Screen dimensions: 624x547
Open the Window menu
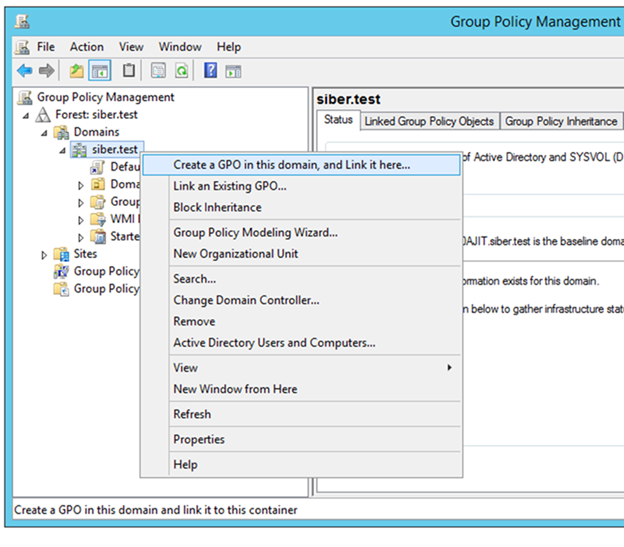(x=180, y=47)
